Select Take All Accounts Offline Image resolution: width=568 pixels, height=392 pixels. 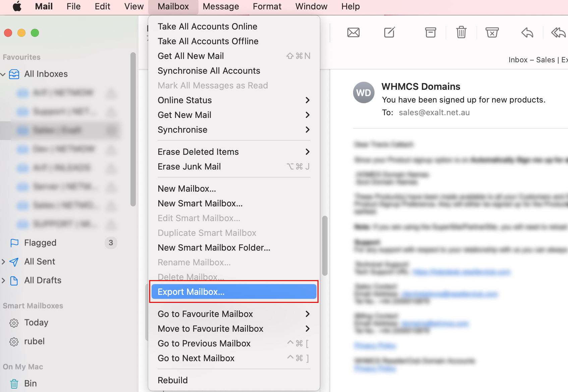234,41
